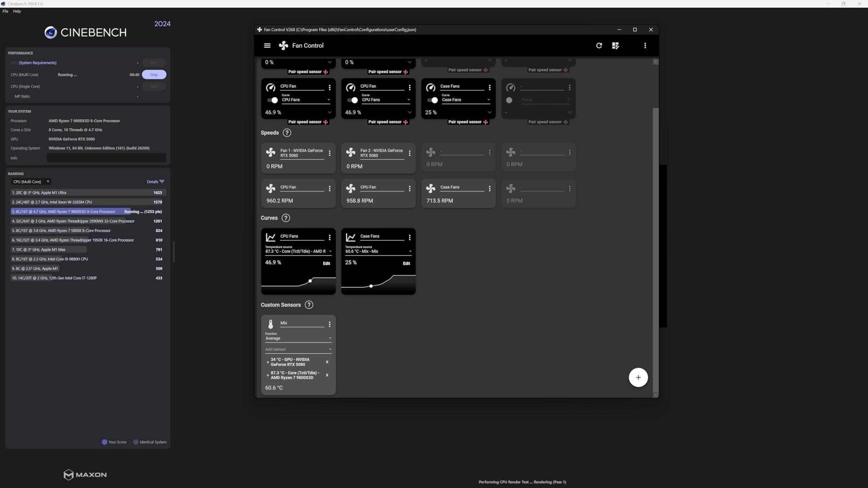Image resolution: width=868 pixels, height=488 pixels.
Task: Select the Intel Core i9-9880H ranking row
Action: pyautogui.click(x=88, y=259)
